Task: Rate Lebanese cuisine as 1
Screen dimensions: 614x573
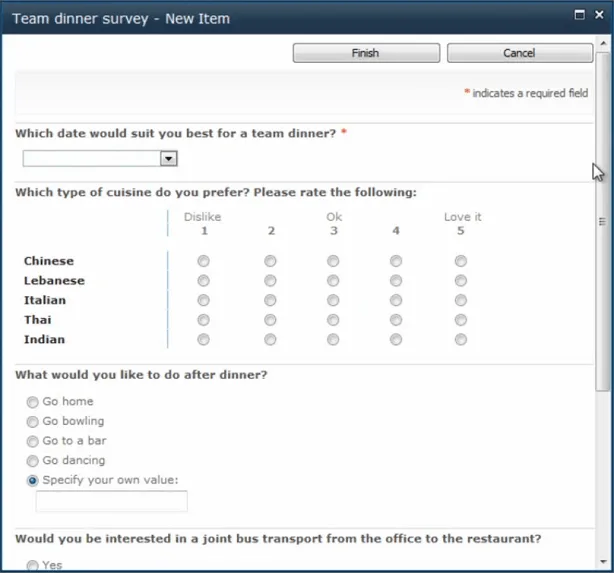Action: pos(203,280)
